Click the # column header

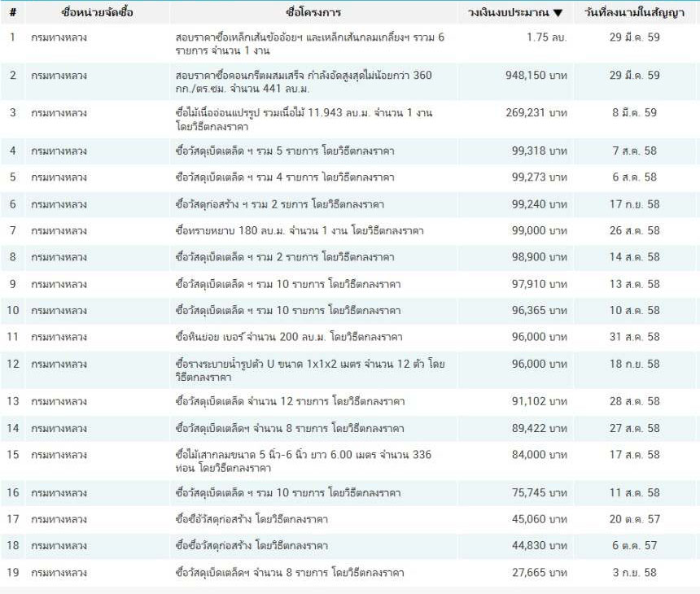pos(13,13)
